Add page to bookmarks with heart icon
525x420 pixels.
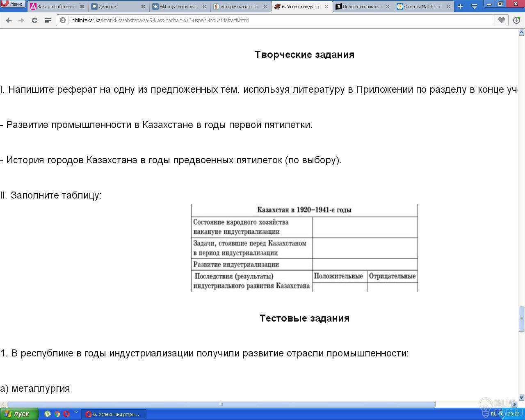coord(501,20)
